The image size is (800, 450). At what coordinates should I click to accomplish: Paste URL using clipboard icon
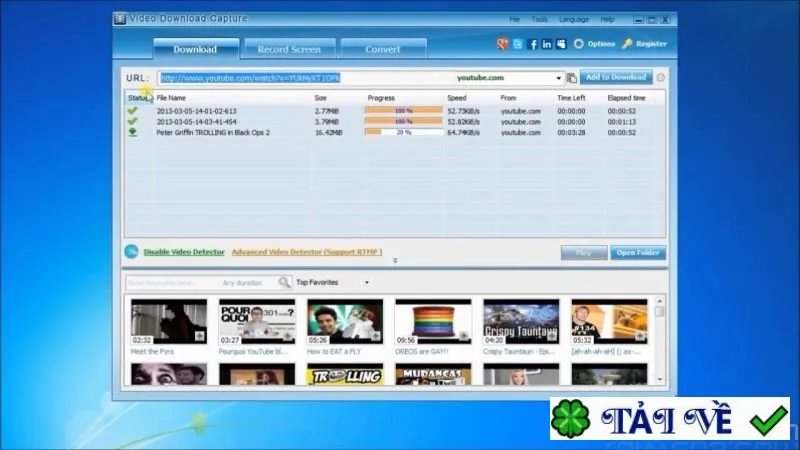pos(571,78)
